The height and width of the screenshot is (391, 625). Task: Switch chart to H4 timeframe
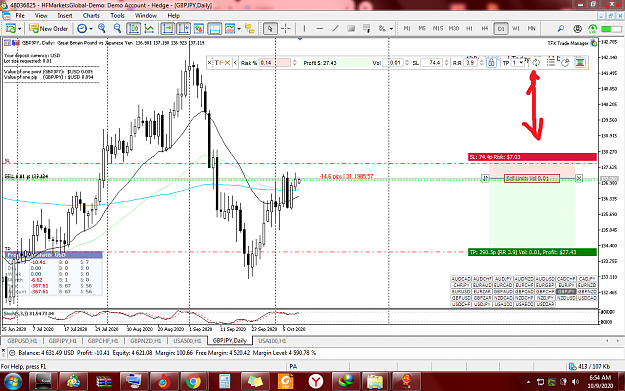485,29
